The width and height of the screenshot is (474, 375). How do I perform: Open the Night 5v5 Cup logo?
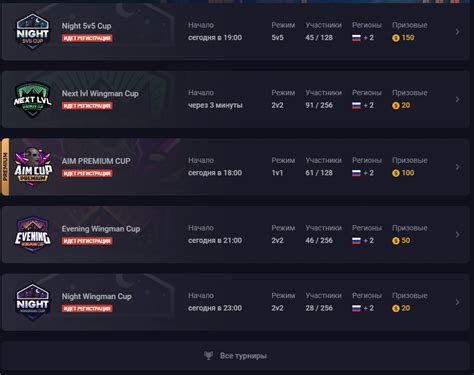33,32
